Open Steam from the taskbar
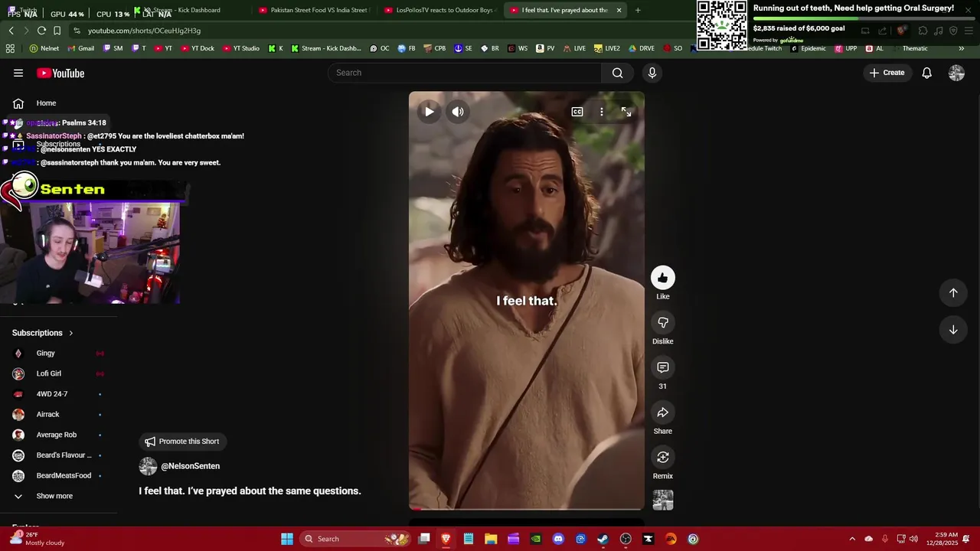This screenshot has height=551, width=980. coord(603,539)
